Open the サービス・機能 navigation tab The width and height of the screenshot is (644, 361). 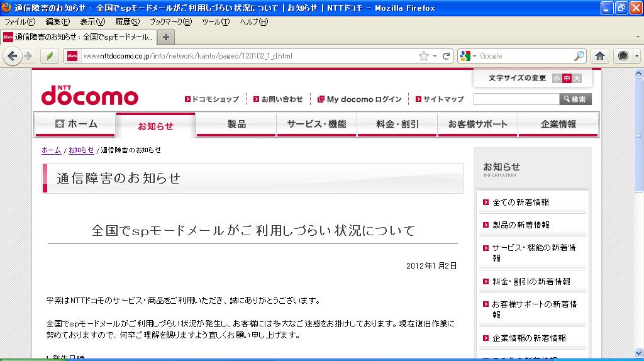(x=317, y=124)
